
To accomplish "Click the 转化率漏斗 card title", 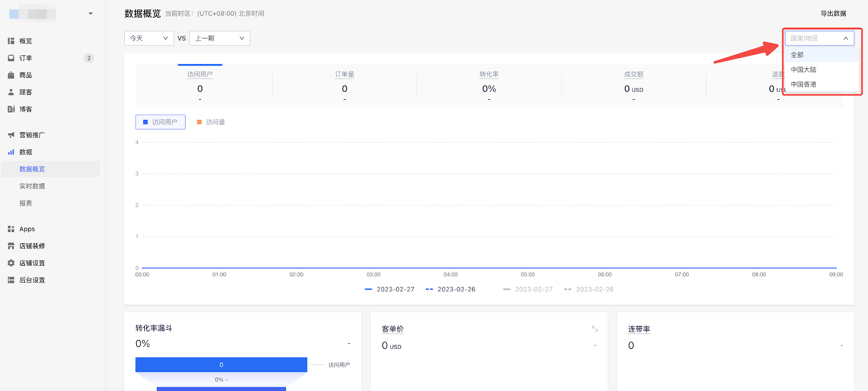I will 154,328.
